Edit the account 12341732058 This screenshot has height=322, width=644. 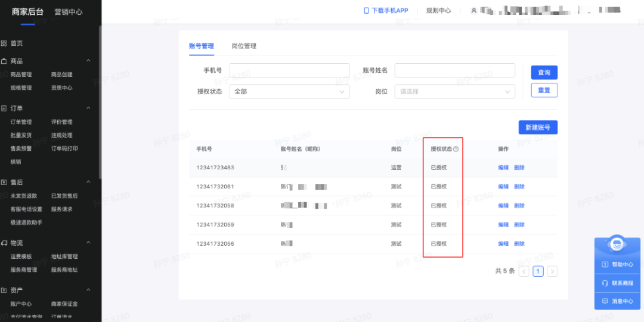(x=503, y=205)
